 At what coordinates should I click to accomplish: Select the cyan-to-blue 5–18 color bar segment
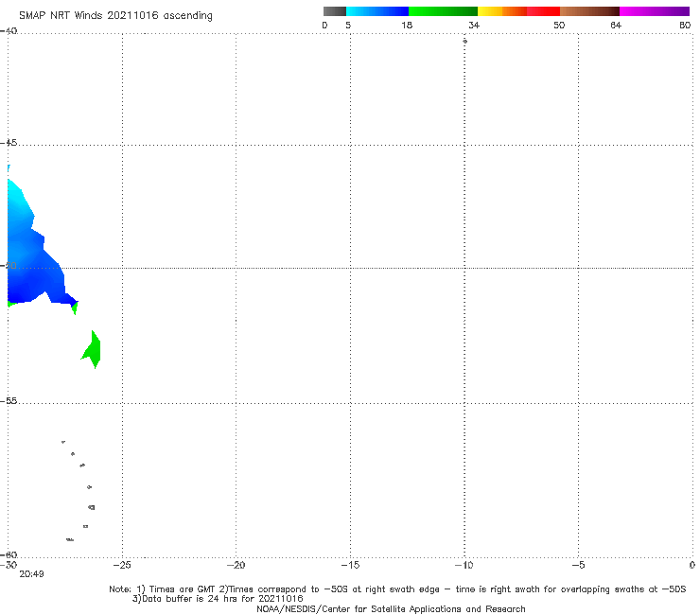[x=377, y=11]
